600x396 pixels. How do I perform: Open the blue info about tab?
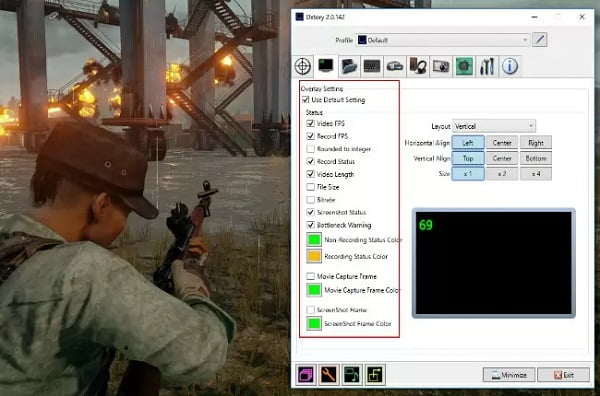point(510,66)
